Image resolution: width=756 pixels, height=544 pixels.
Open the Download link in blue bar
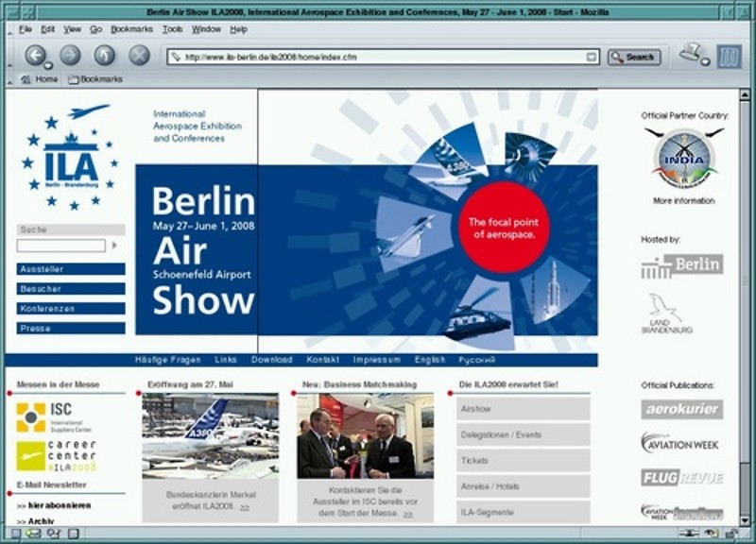click(271, 360)
